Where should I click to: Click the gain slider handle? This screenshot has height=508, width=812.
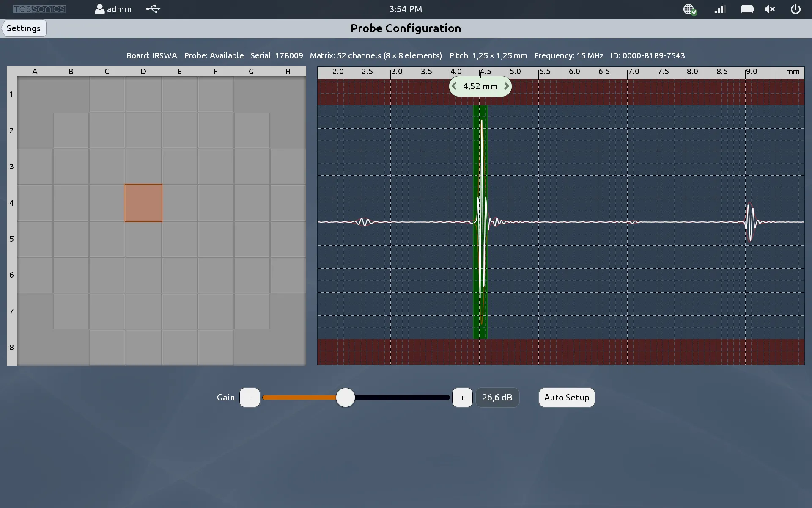(x=346, y=398)
